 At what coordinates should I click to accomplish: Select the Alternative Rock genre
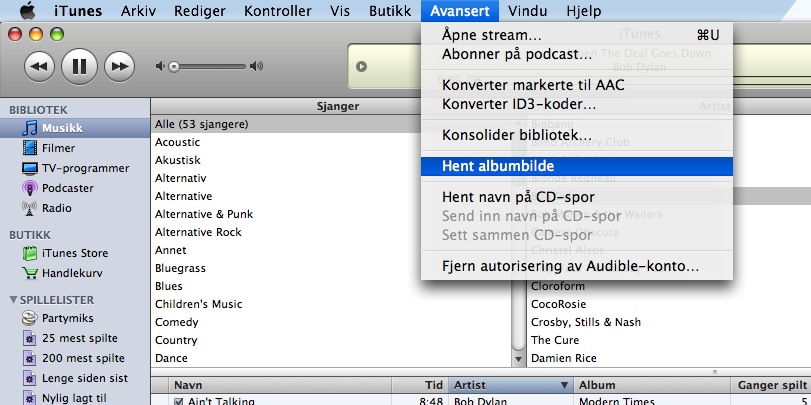331,232
